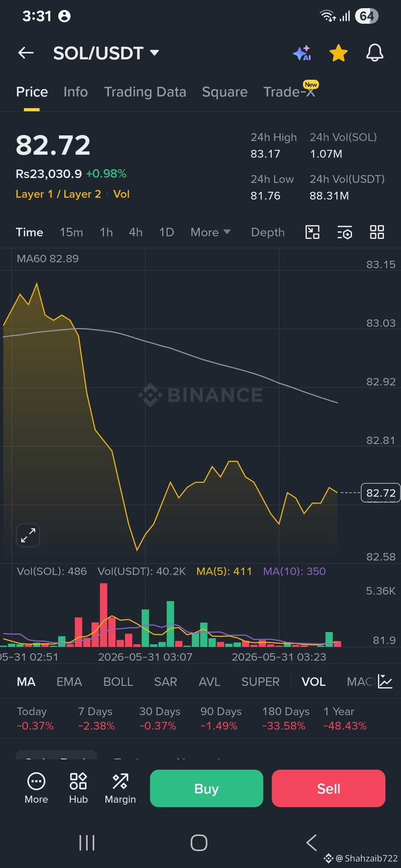
Task: Tap the current price 82.72 axis label
Action: pyautogui.click(x=381, y=493)
